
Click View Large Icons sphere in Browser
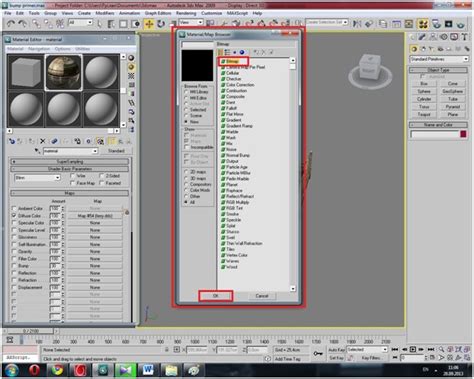(x=242, y=52)
